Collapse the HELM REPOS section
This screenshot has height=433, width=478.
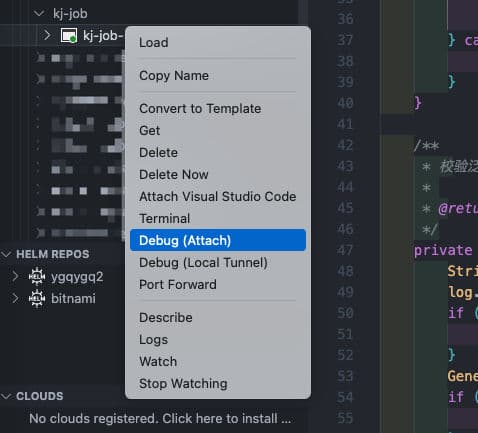6,254
